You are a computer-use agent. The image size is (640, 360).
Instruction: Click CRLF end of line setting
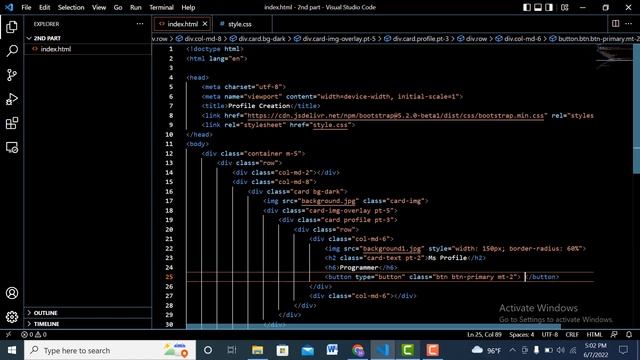tap(572, 335)
